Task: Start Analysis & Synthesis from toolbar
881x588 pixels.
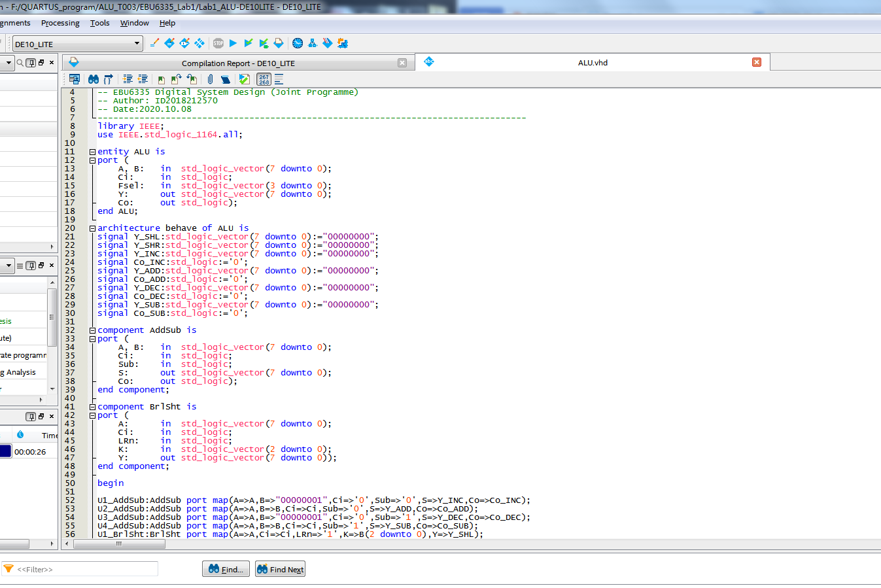Action: [x=248, y=43]
